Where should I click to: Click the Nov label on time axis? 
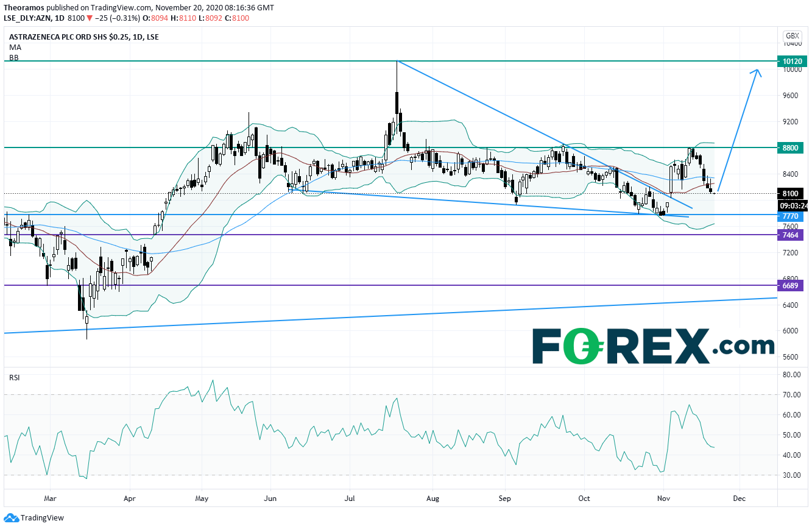click(x=664, y=497)
